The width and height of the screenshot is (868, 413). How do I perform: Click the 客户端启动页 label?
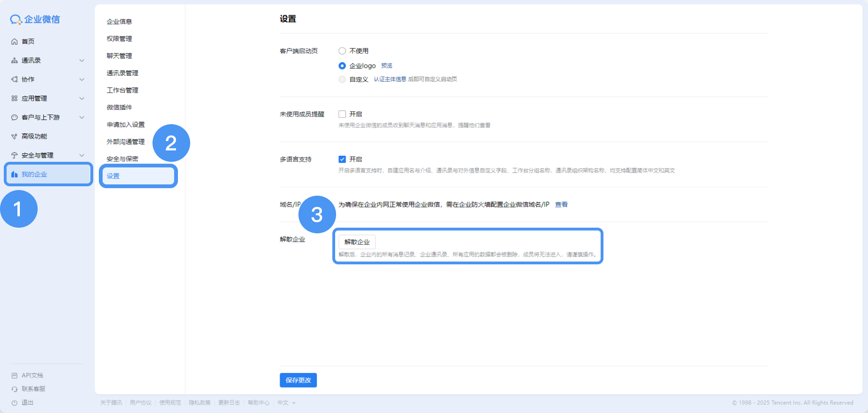298,51
